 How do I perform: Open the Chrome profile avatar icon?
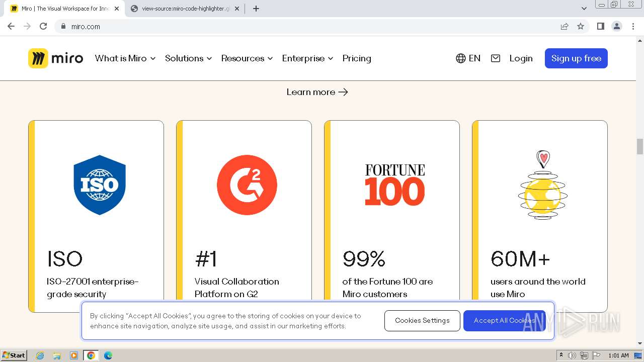click(617, 26)
